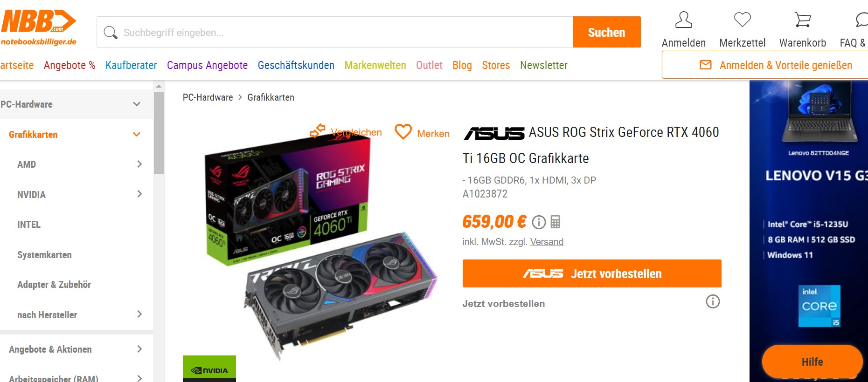Collapse the PC-Hardware category
Screen dimensions: 868x382
(x=137, y=104)
